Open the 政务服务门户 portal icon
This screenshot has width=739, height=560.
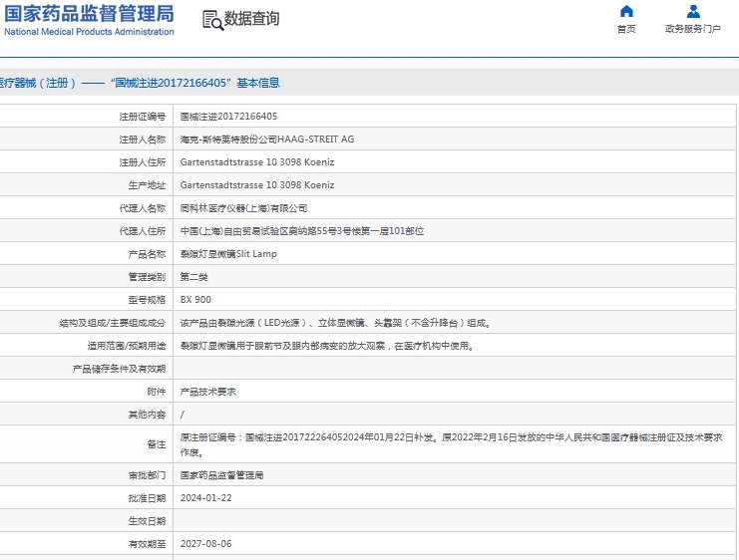[693, 11]
